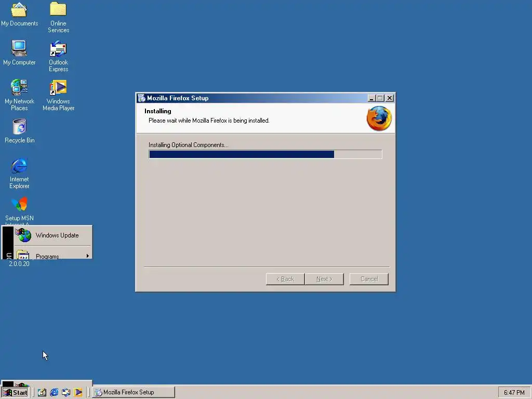Launch Windows Media Player from Quick Launch

coord(78,392)
